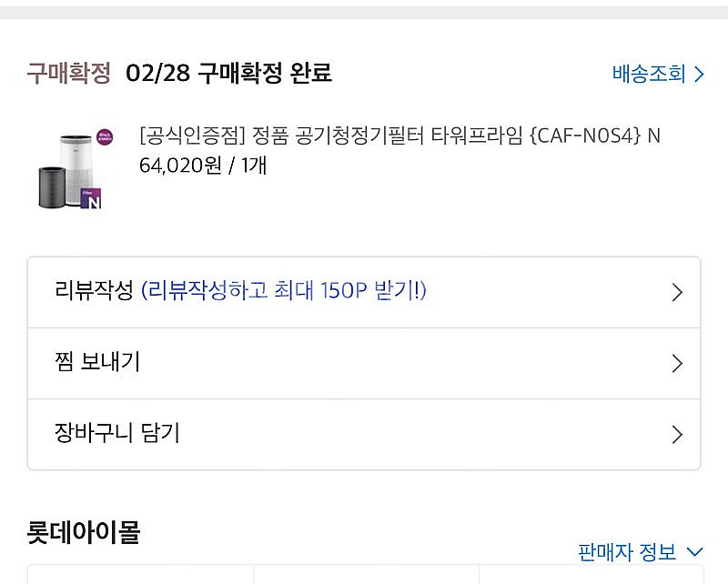Expand the 판매자 정보 seller section
The height and width of the screenshot is (584, 728).
[627, 551]
